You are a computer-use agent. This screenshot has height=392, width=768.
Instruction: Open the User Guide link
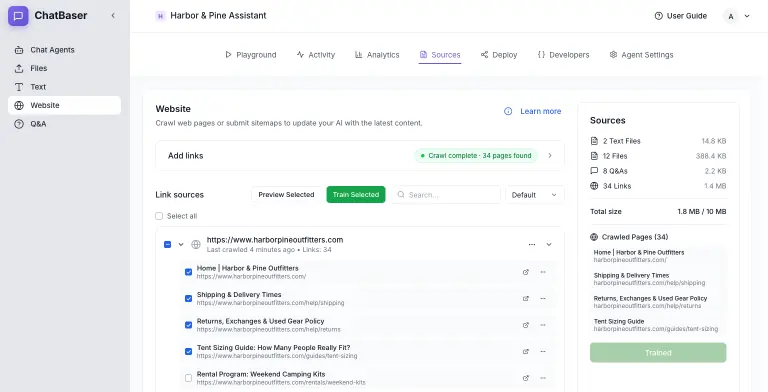687,16
